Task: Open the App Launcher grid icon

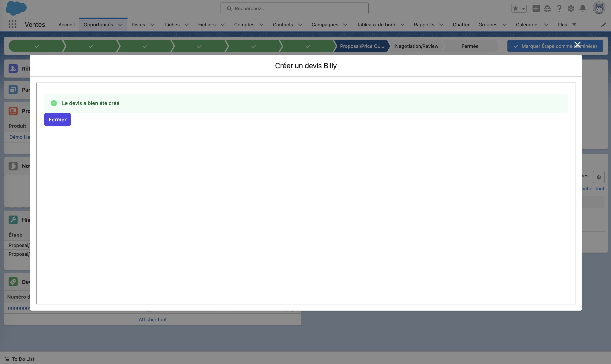Action: pos(12,24)
